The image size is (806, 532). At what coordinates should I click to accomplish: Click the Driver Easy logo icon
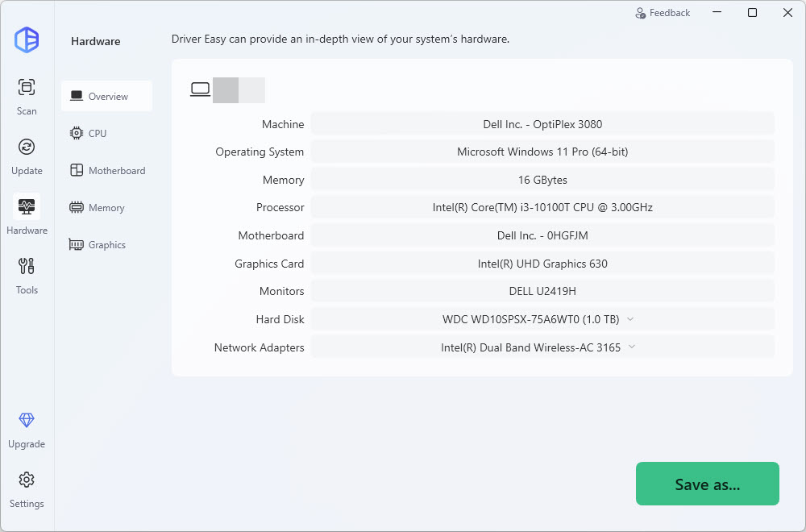tap(27, 39)
